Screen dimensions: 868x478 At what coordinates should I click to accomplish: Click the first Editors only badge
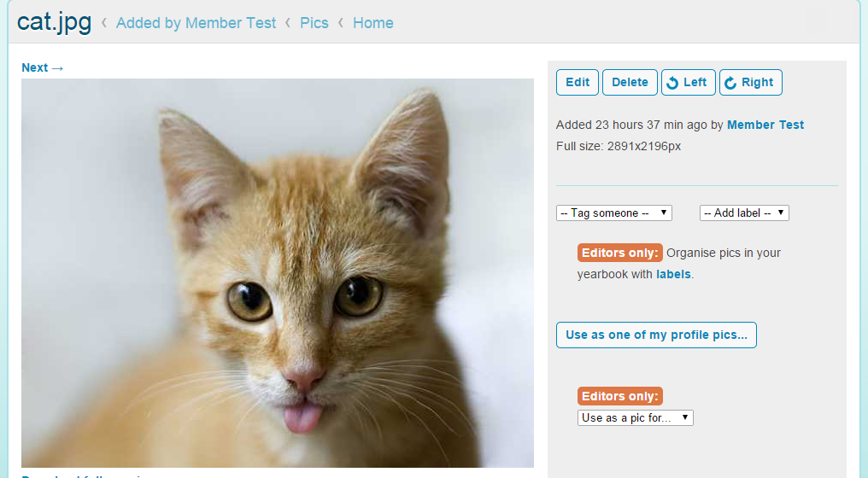click(x=619, y=253)
